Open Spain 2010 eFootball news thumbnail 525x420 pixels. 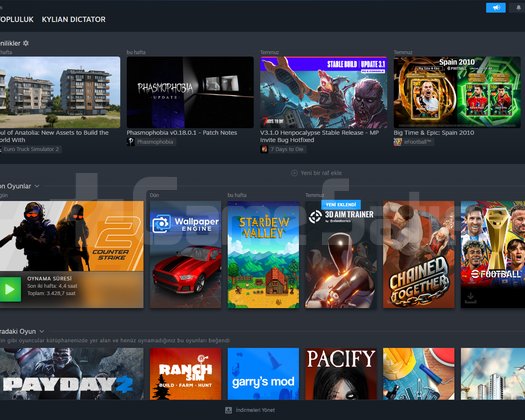tap(457, 92)
